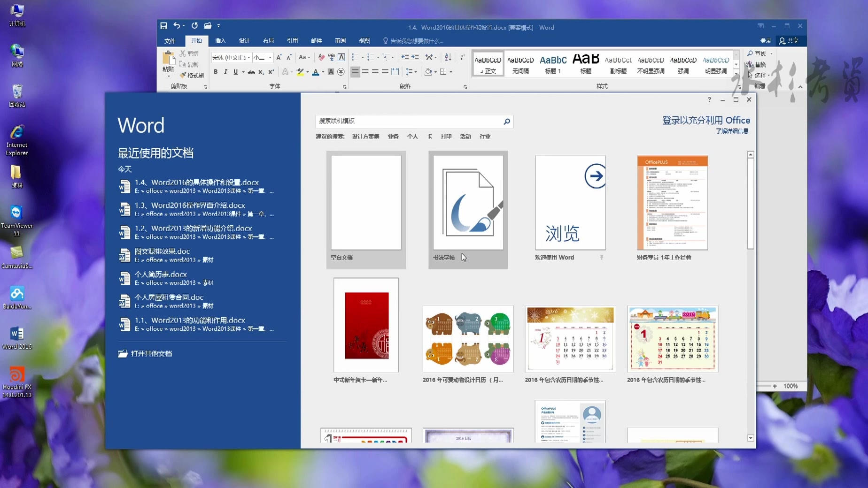This screenshot has width=868, height=488.
Task: Click the pin icon beside Welcome to Word template
Action: pos(601,257)
